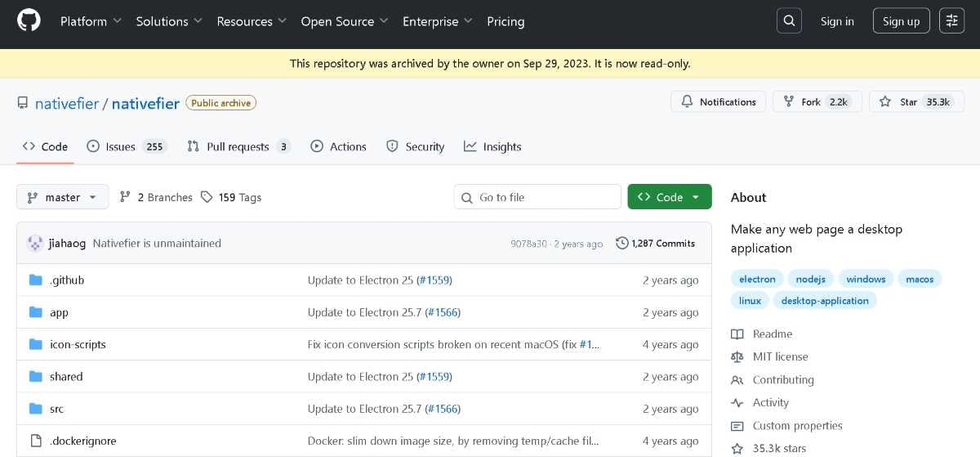Click the appearance settings sliders icon
The image size is (980, 457).
(951, 21)
